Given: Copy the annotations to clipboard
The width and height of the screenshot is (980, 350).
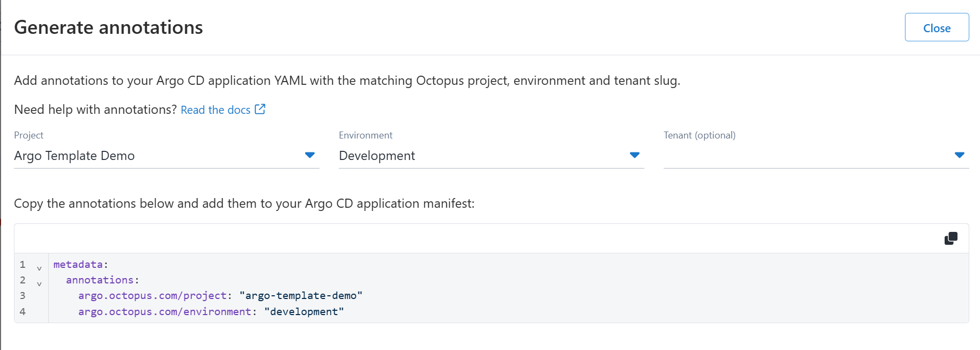Looking at the screenshot, I should click(951, 238).
